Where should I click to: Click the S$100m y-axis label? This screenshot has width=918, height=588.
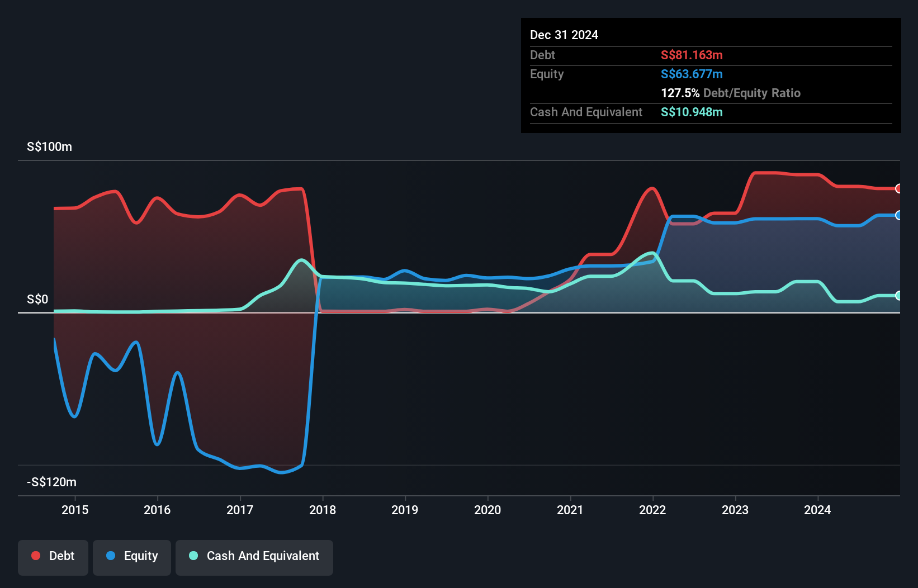point(49,147)
